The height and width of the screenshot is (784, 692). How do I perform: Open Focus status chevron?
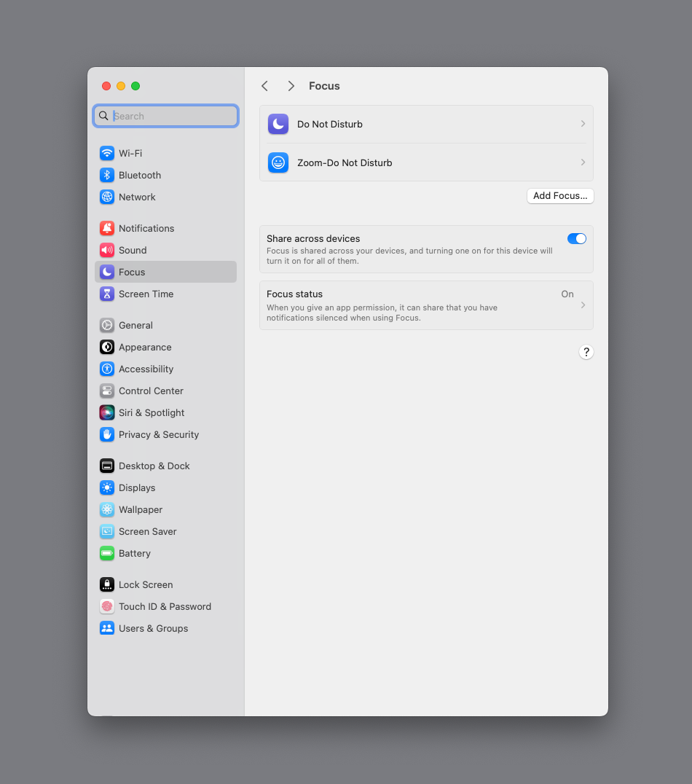coord(583,305)
